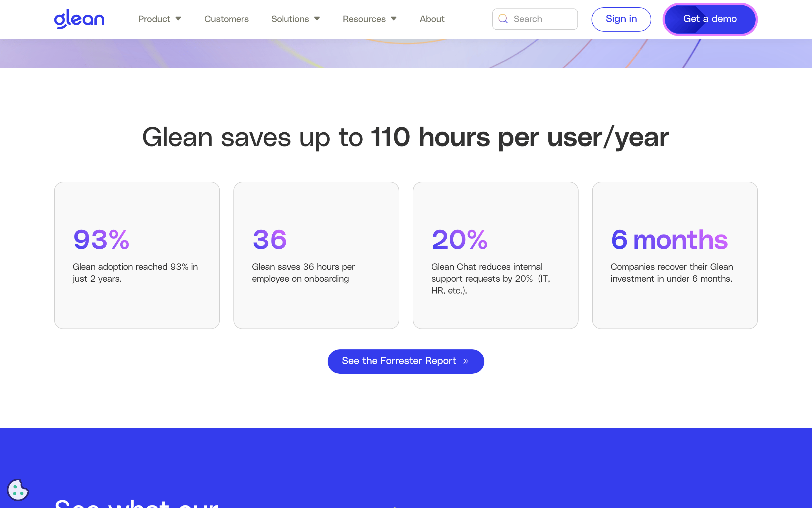Click the Resources menu label
The height and width of the screenshot is (508, 812).
point(364,19)
